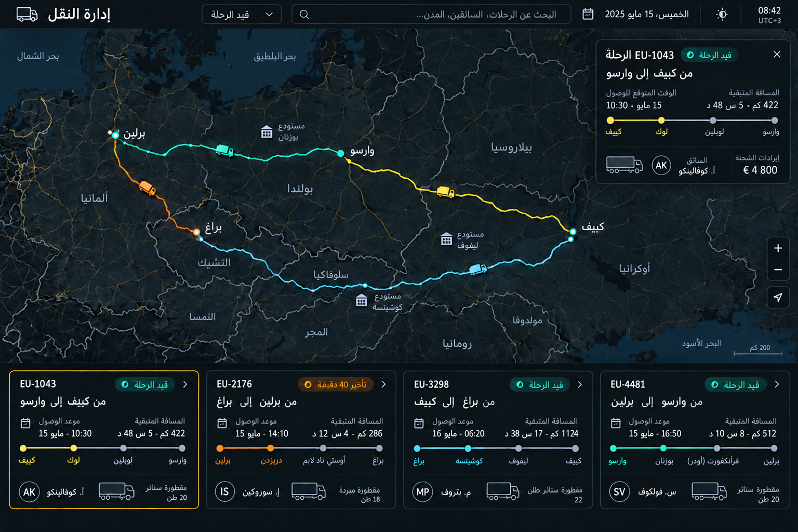Screen dimensions: 798x532
Task: Click the Poznań warehouse icon on map
Action: 267,132
